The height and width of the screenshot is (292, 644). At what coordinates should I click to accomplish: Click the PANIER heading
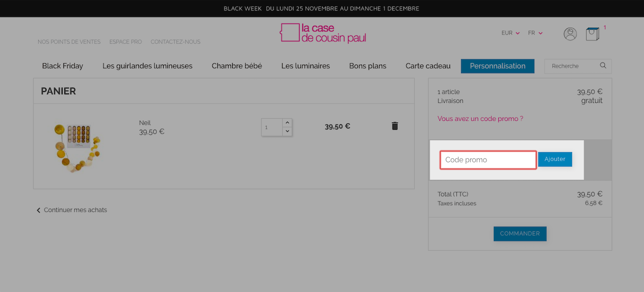(58, 91)
